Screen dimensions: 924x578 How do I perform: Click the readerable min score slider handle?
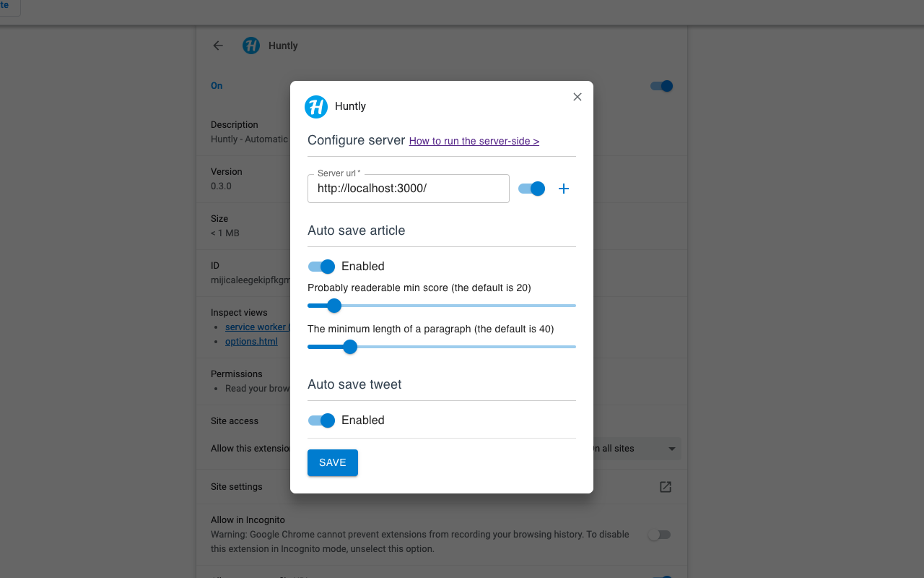(334, 306)
